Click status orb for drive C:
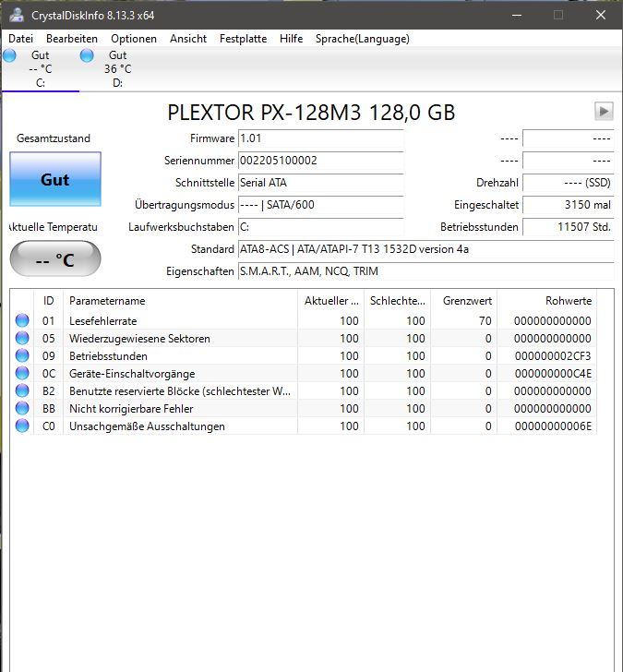 [9, 55]
